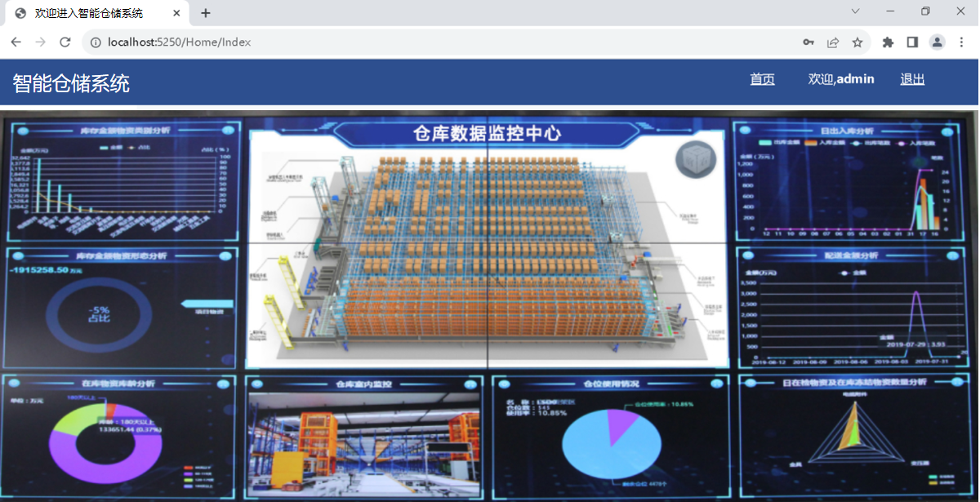
Task: Open the browser side panel
Action: (x=912, y=42)
